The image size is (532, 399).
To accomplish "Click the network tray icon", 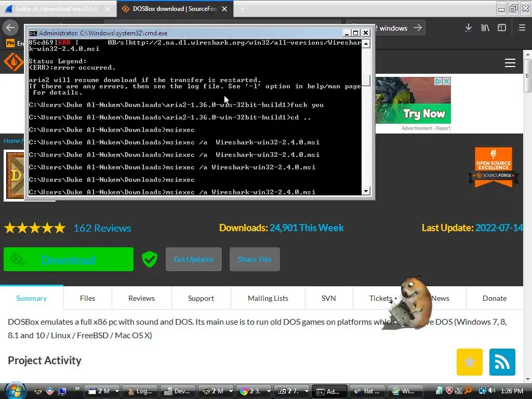I will pyautogui.click(x=482, y=391).
